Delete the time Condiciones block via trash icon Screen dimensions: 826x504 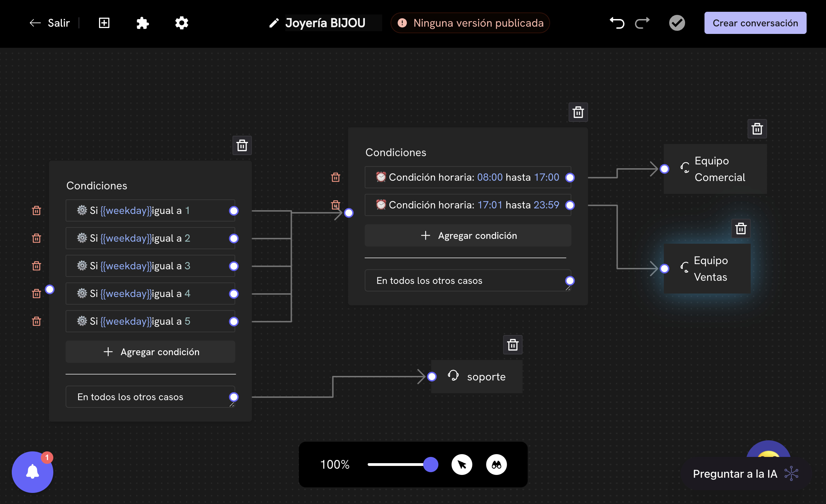578,112
